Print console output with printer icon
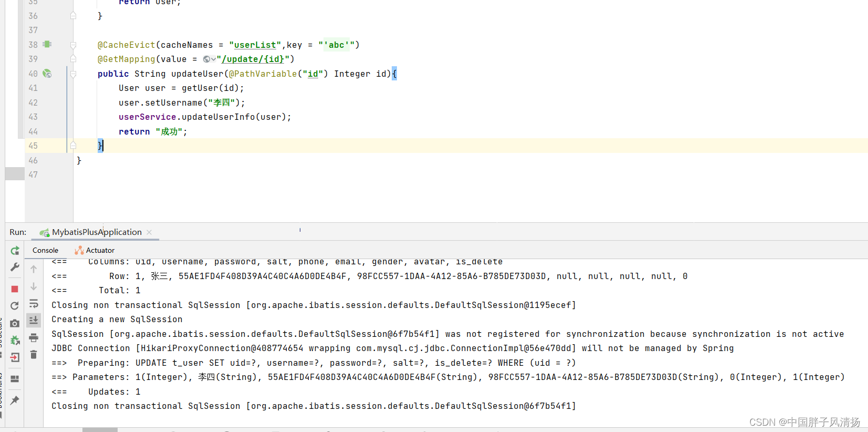The width and height of the screenshot is (868, 432). [34, 337]
